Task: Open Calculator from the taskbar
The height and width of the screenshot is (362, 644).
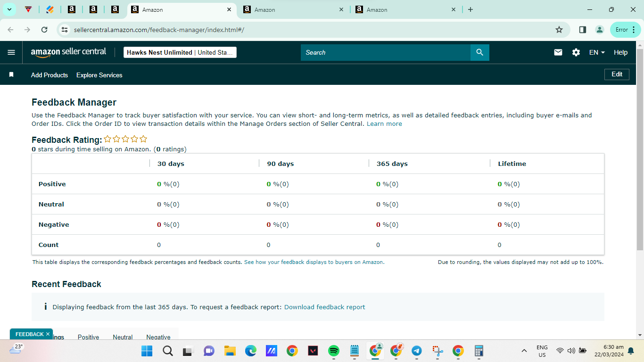Action: [x=479, y=351]
